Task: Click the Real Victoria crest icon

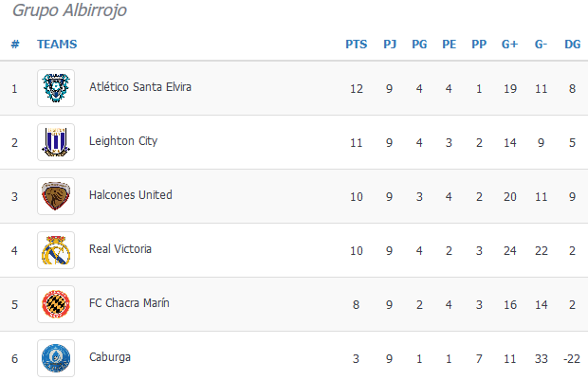Action: point(56,250)
